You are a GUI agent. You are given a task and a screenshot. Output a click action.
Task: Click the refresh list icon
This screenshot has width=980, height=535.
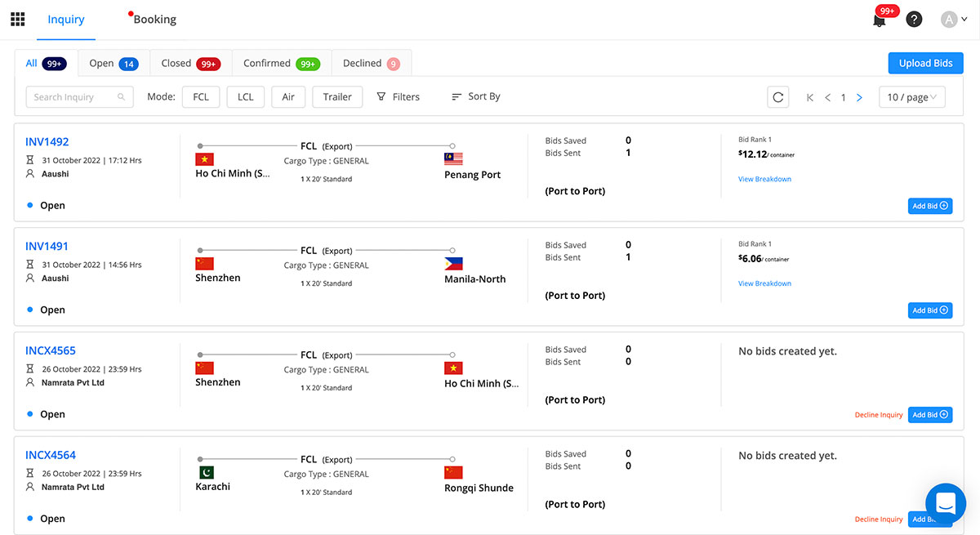point(778,97)
